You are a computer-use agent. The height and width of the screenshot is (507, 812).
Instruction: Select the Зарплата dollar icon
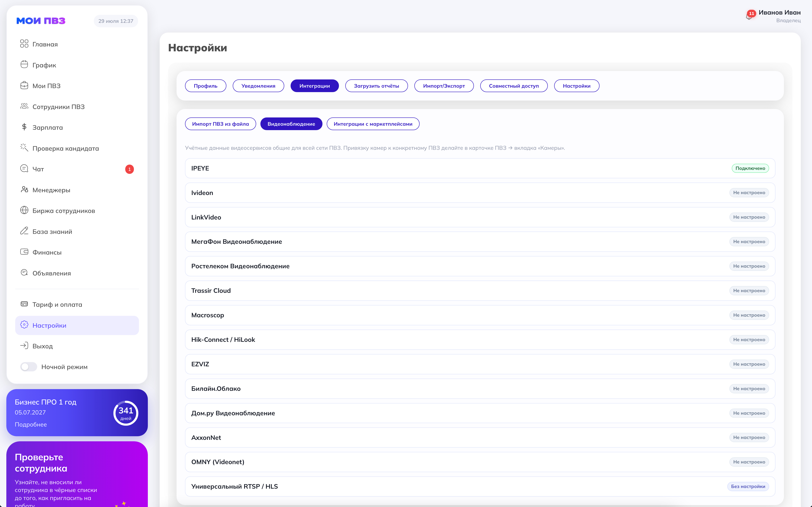coord(24,127)
